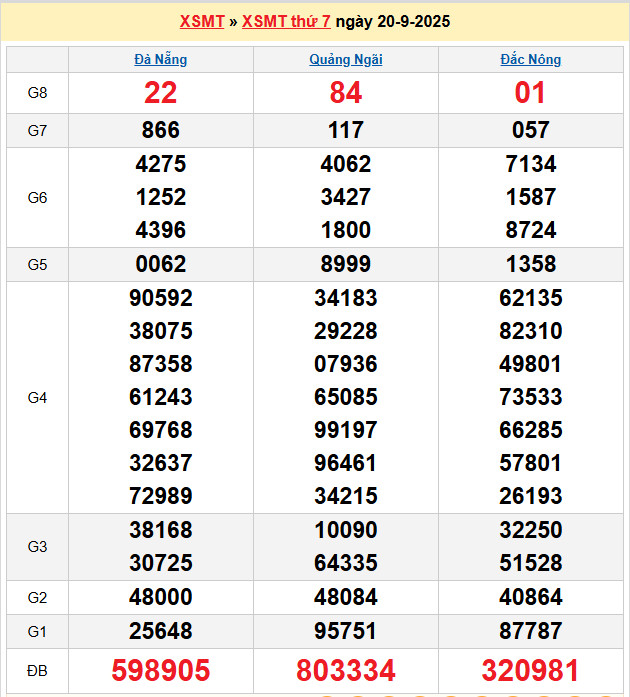630x697 pixels.
Task: Open the Đà Nẵng province link
Action: pos(160,59)
